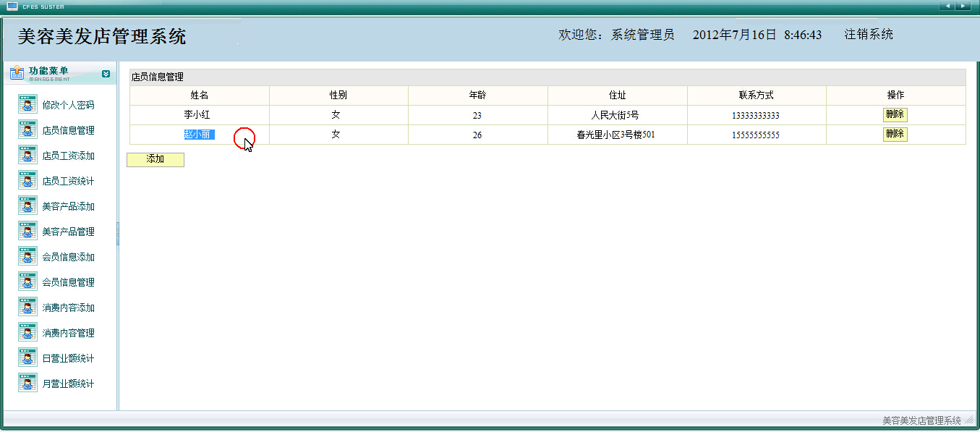This screenshot has width=980, height=432.
Task: Click the date and time 2012年7月16日 display
Action: [x=757, y=35]
